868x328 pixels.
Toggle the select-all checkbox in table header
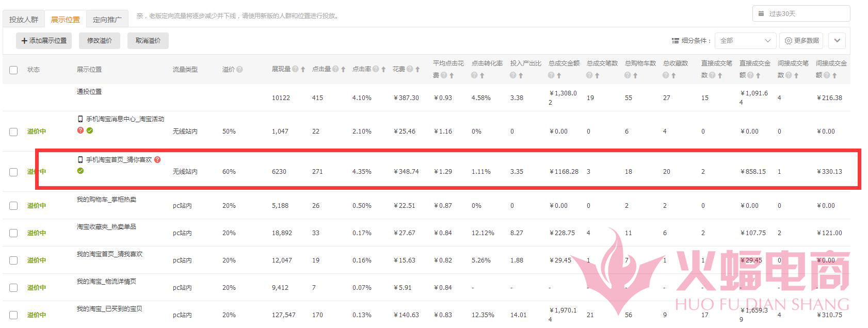click(x=13, y=70)
